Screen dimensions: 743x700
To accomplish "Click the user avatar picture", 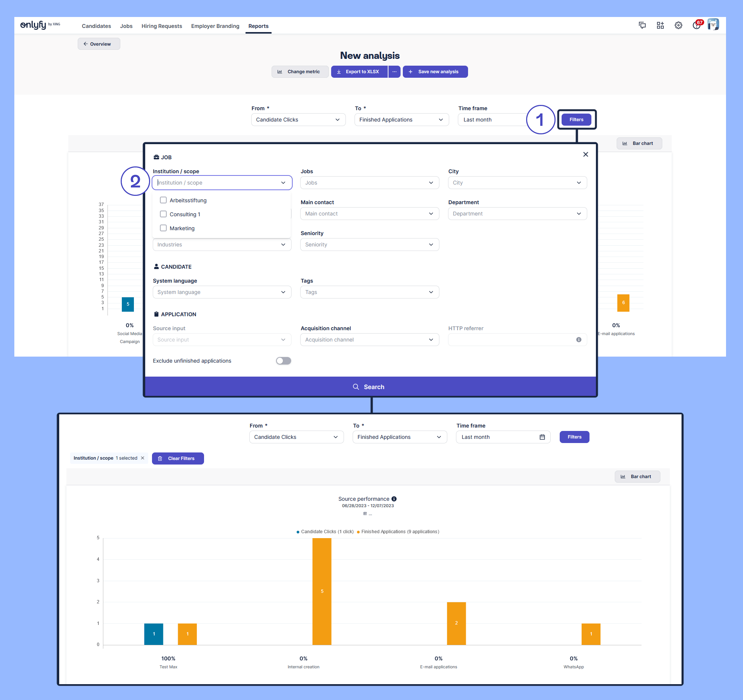I will click(713, 25).
